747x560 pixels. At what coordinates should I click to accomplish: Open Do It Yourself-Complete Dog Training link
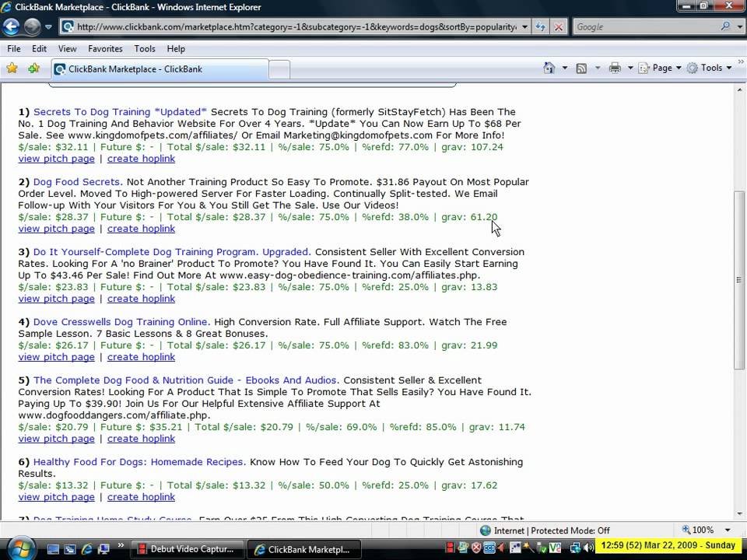172,252
